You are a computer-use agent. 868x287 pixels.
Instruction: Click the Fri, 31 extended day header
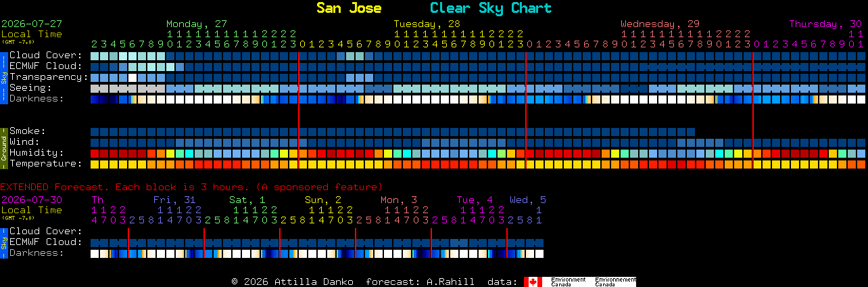tap(174, 200)
